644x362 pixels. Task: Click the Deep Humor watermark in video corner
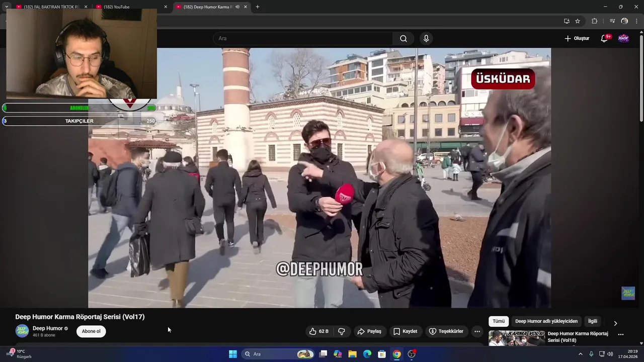click(x=628, y=293)
